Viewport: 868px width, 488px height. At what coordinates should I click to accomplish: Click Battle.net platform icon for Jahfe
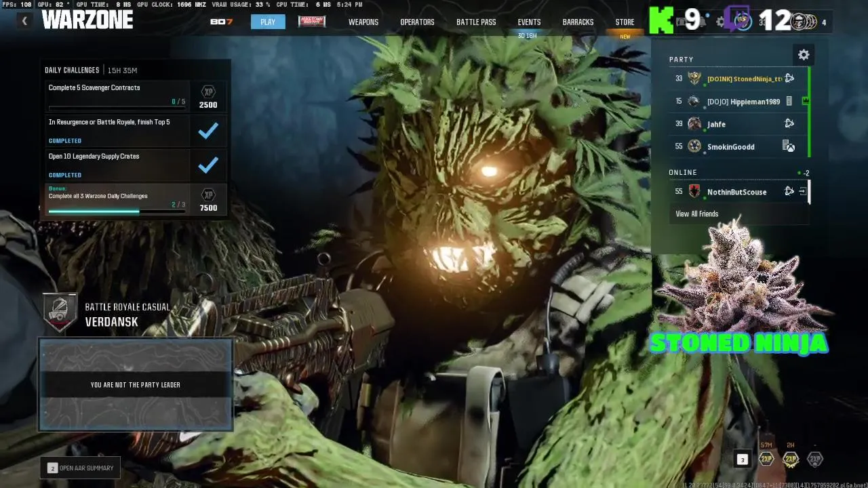pos(789,124)
